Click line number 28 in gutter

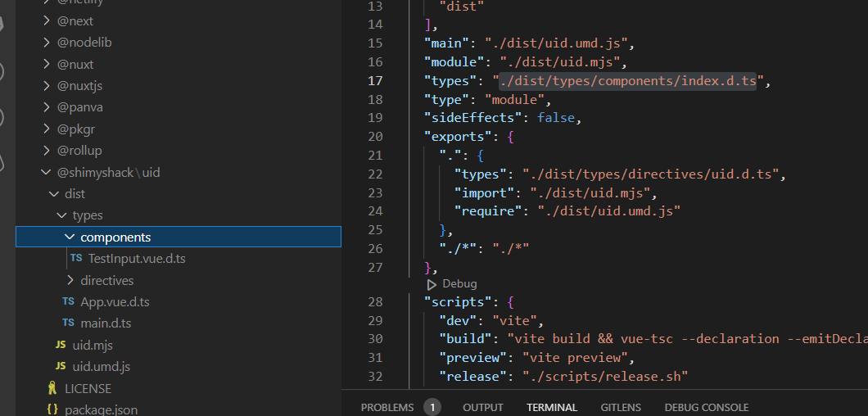(x=375, y=302)
